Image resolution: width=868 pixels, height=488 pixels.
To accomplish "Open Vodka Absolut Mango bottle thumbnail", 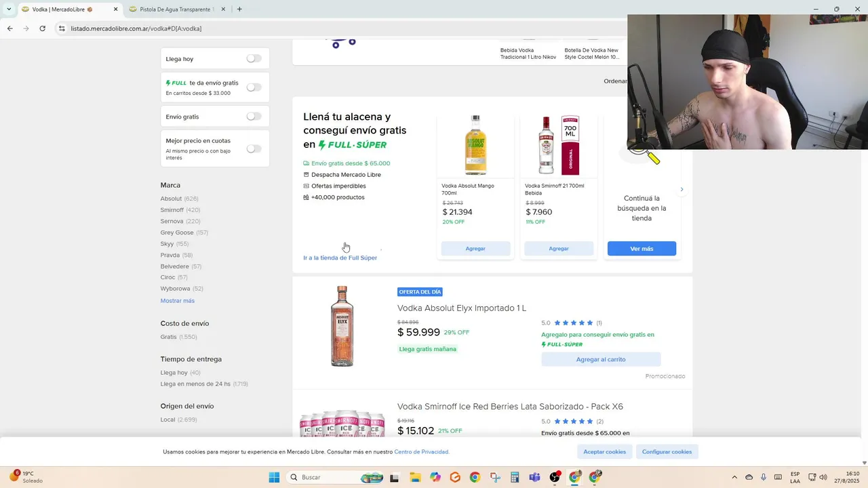I will 475,146.
